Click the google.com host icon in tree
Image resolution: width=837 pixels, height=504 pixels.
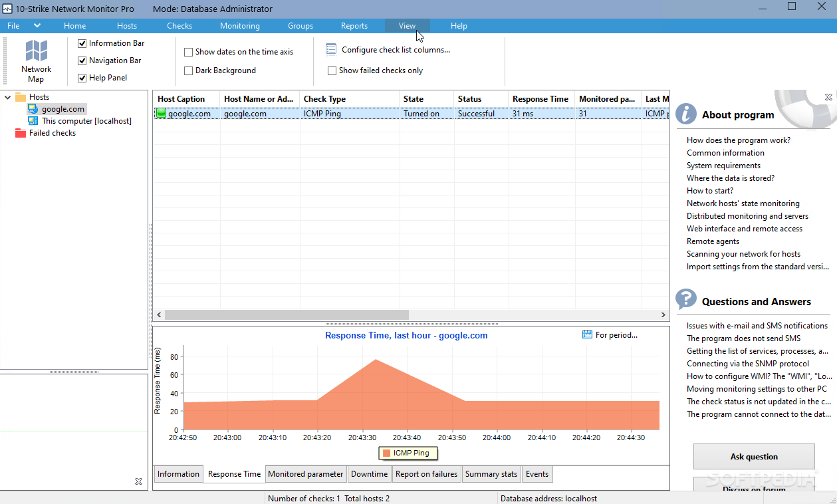pos(33,109)
